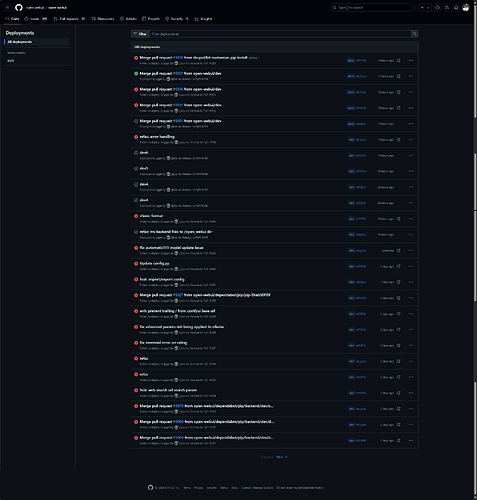477x500 pixels.
Task: Open external link icon for refac: error handling row
Action: click(x=399, y=139)
